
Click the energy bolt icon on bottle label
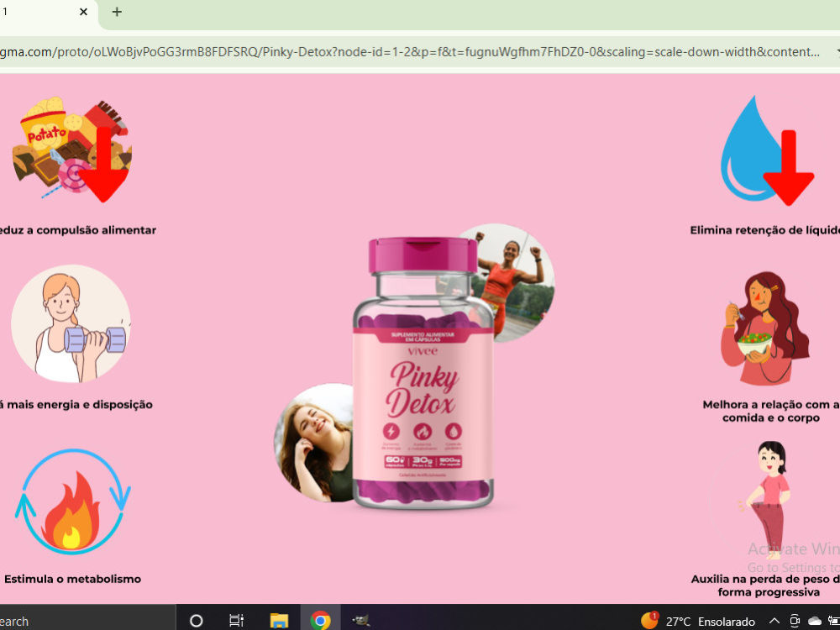point(391,431)
